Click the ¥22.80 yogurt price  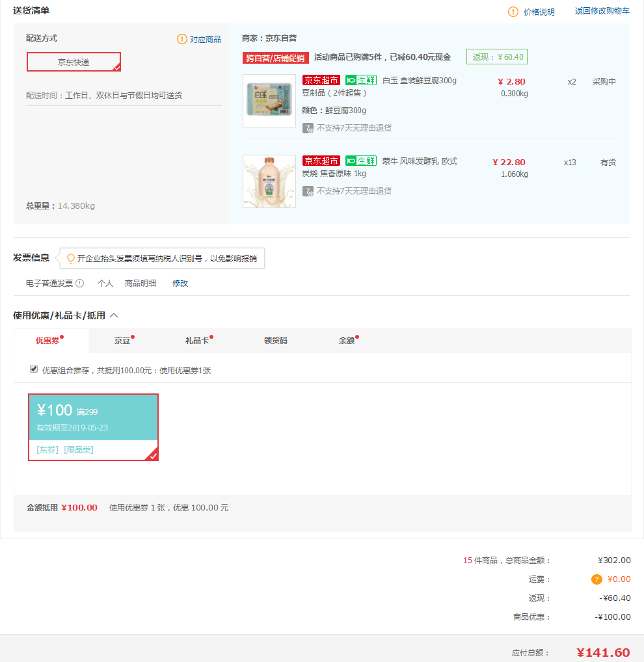[509, 163]
